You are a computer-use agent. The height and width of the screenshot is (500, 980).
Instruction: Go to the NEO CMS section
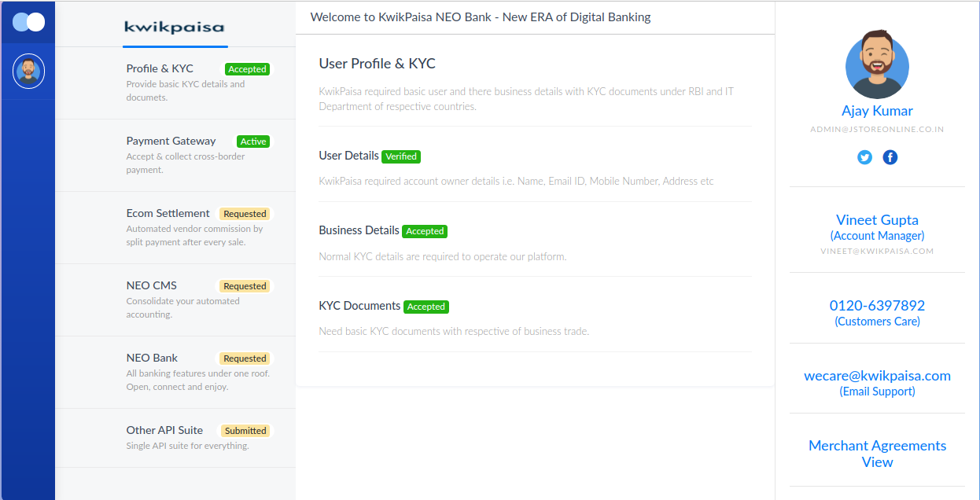click(175, 300)
